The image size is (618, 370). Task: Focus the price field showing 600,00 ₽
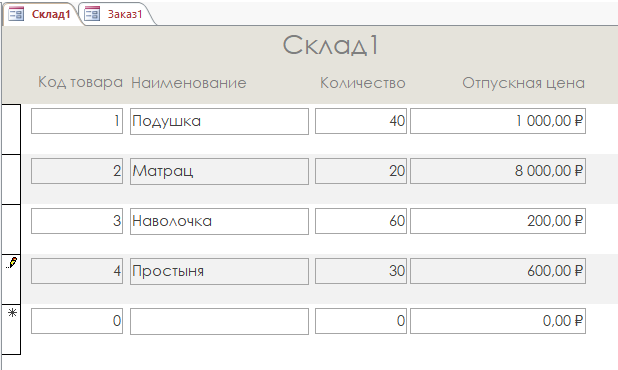point(498,271)
